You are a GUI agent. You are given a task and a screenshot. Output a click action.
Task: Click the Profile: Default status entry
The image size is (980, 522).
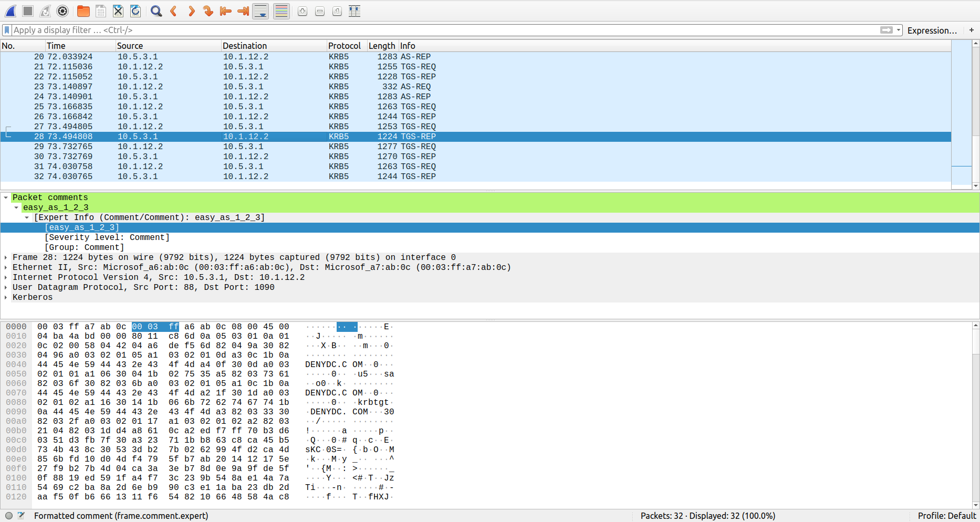coord(947,516)
